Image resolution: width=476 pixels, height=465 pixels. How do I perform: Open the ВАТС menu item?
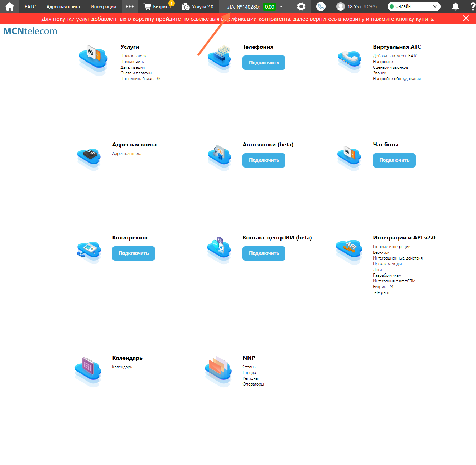coord(30,6)
